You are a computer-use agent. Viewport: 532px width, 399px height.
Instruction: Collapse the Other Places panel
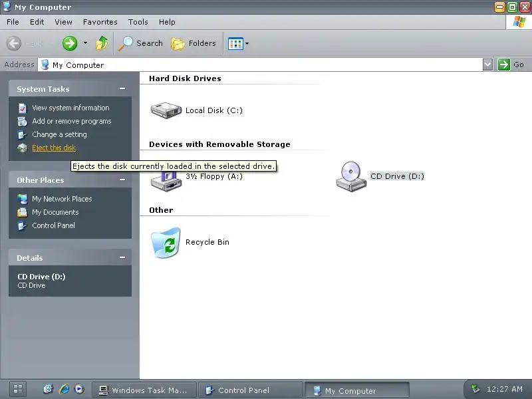click(x=122, y=180)
